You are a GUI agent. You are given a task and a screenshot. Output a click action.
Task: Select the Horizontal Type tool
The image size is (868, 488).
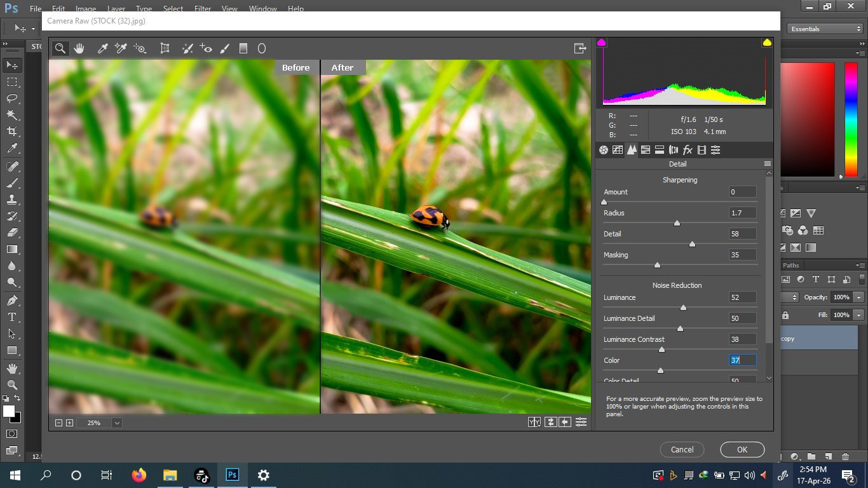point(12,317)
